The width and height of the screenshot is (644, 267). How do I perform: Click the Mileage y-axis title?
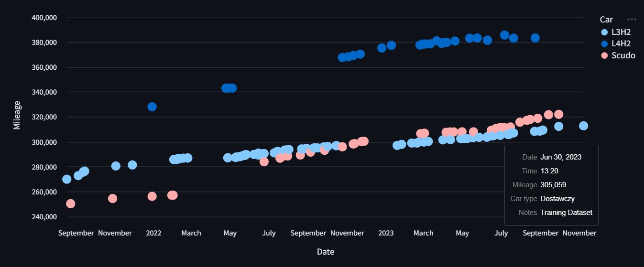(x=17, y=115)
